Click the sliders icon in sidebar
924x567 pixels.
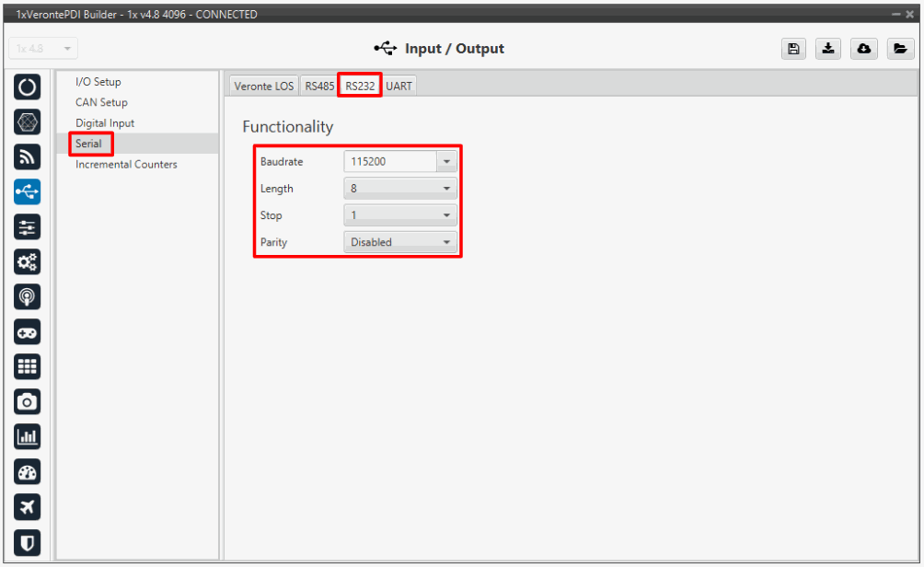click(29, 226)
